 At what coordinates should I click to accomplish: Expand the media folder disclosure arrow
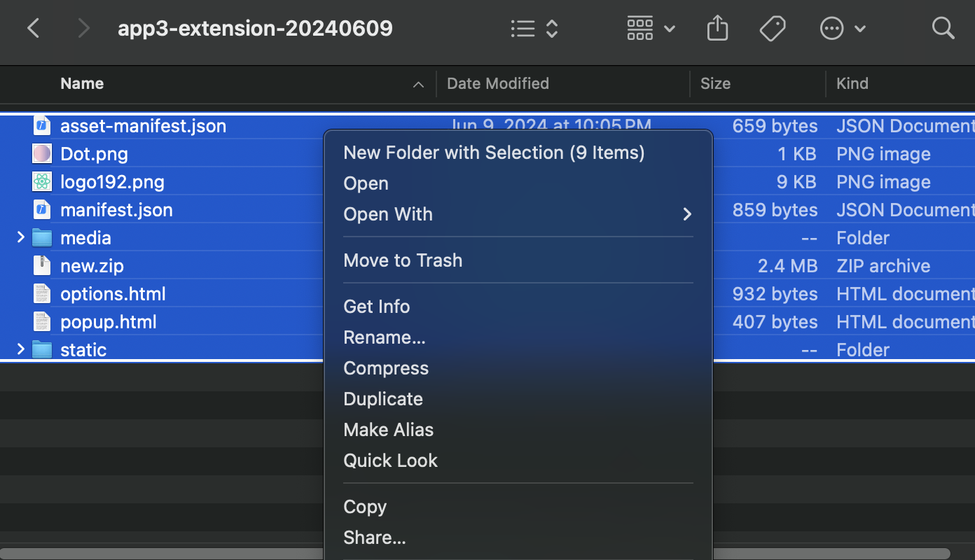[20, 238]
